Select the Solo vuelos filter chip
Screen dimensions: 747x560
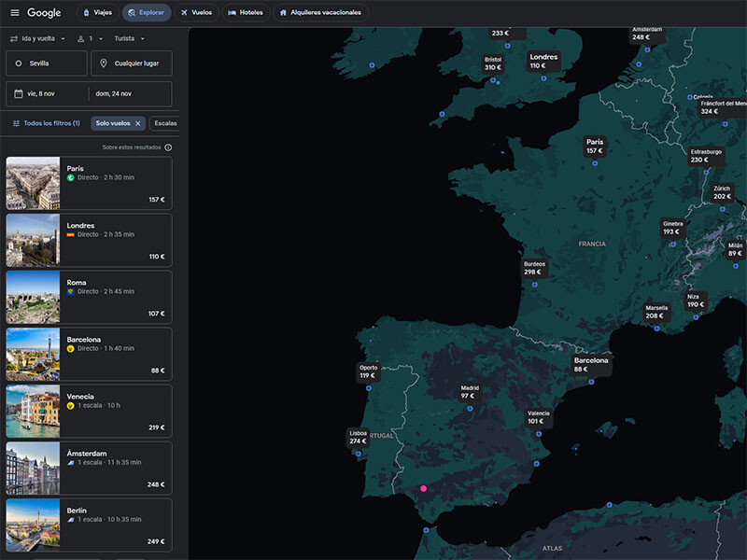(x=113, y=123)
